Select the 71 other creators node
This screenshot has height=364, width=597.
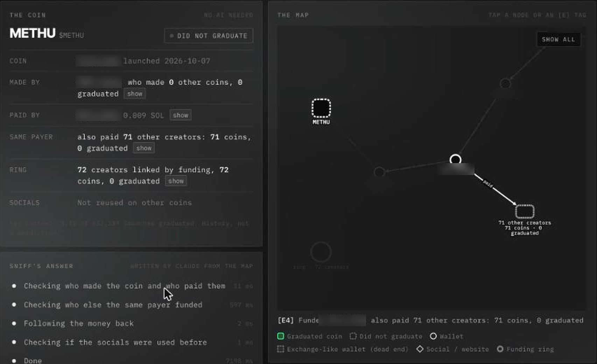click(x=525, y=211)
